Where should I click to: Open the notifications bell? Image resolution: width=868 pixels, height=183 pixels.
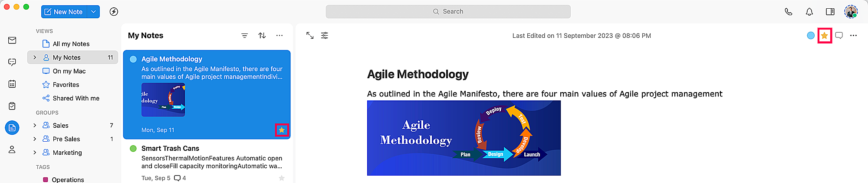[x=809, y=12]
